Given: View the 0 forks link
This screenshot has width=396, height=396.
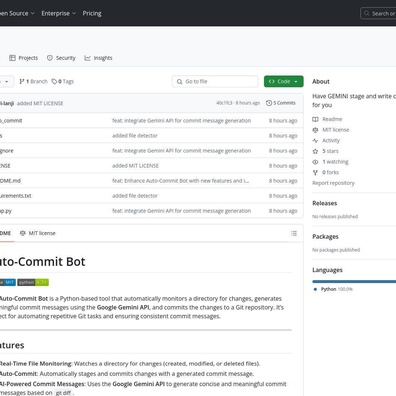Looking at the screenshot, I should pos(330,172).
